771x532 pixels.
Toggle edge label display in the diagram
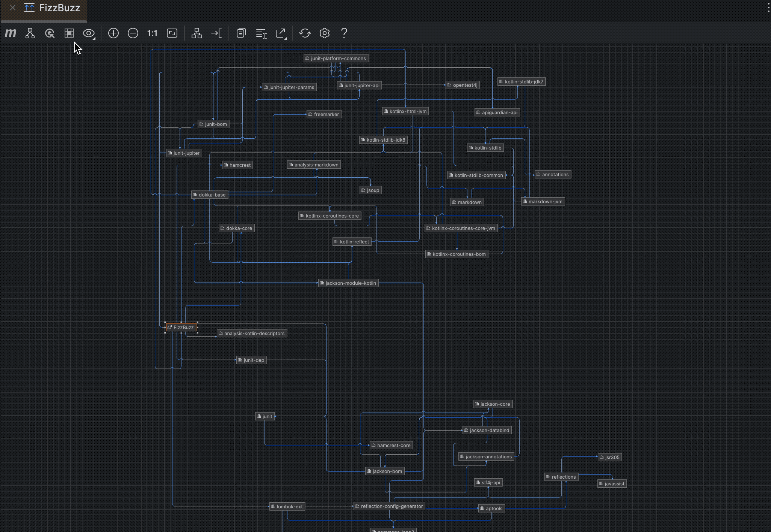pyautogui.click(x=261, y=33)
